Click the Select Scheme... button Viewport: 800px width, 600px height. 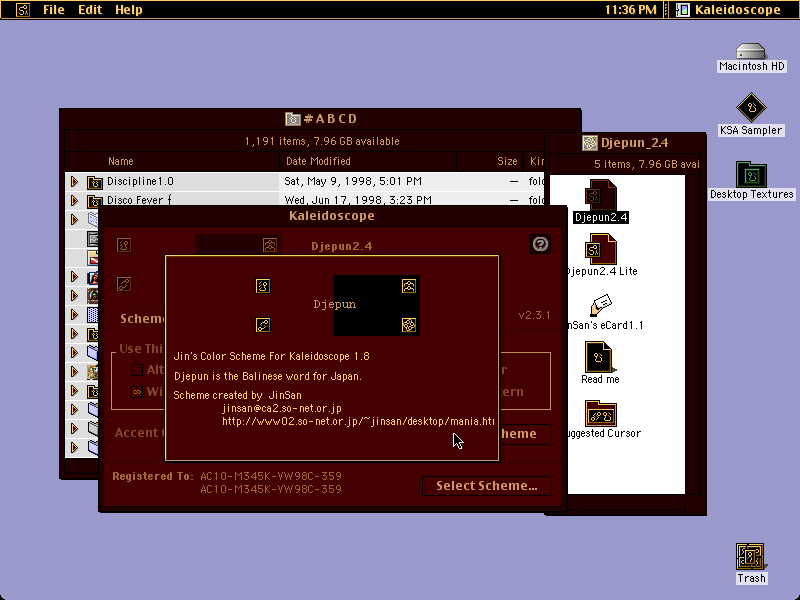tap(487, 486)
